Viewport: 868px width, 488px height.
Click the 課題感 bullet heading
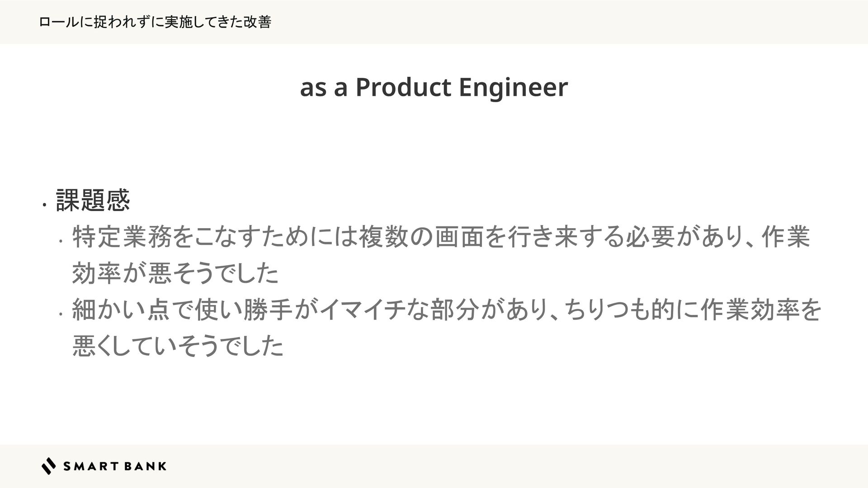(x=93, y=200)
